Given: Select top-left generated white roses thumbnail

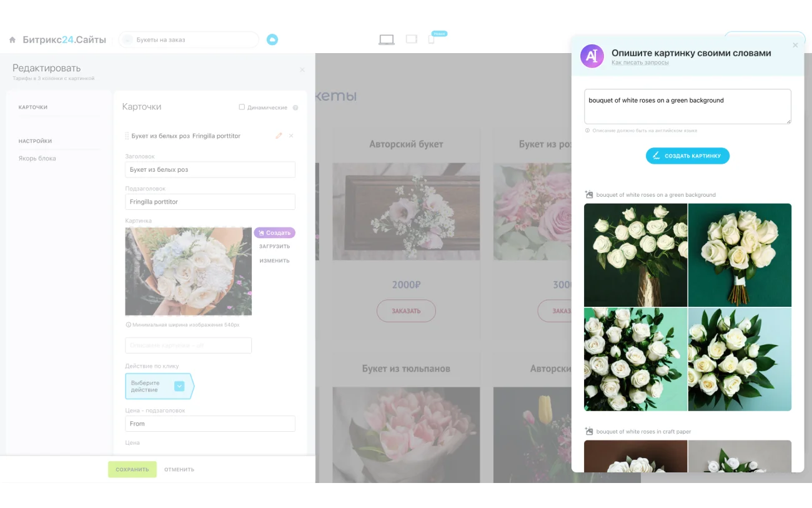Looking at the screenshot, I should [635, 255].
